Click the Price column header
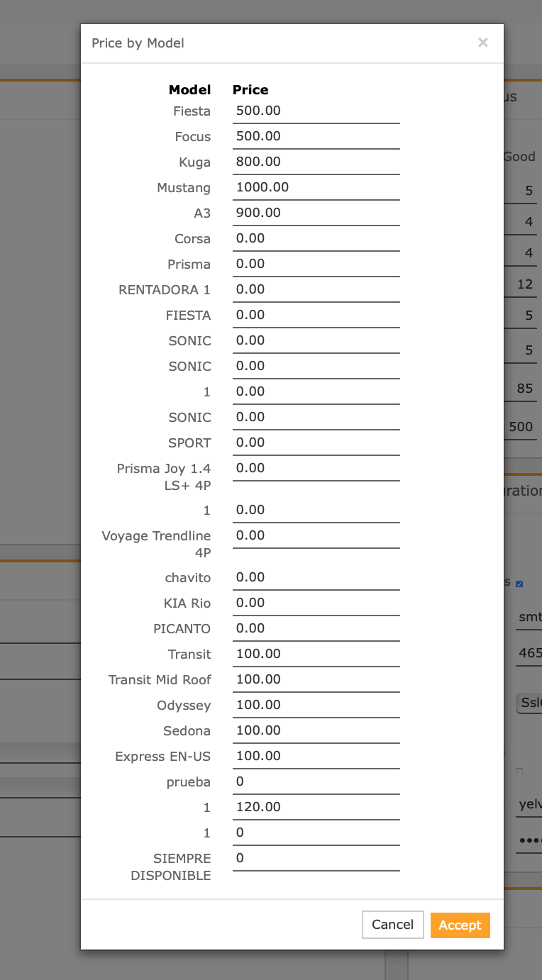This screenshot has width=542, height=980. pyautogui.click(x=250, y=89)
